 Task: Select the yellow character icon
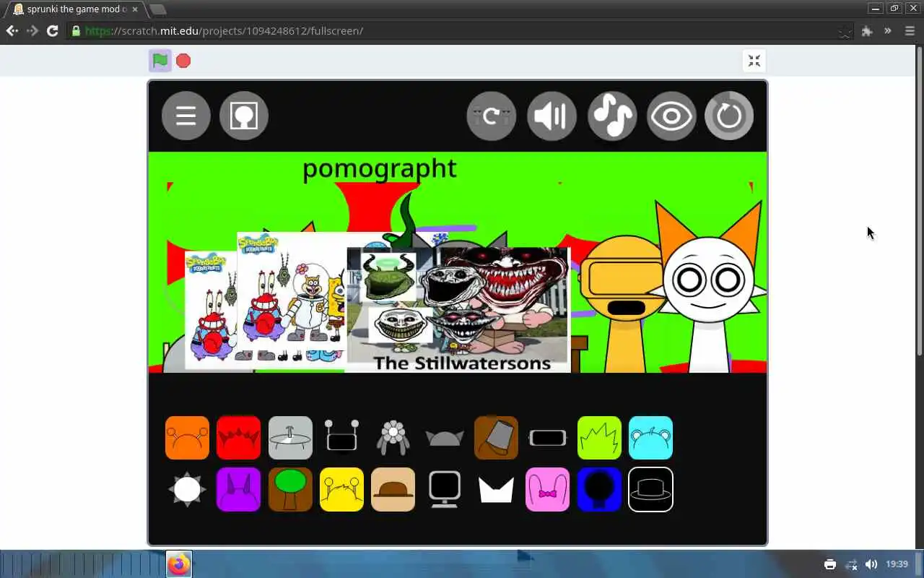(x=341, y=489)
